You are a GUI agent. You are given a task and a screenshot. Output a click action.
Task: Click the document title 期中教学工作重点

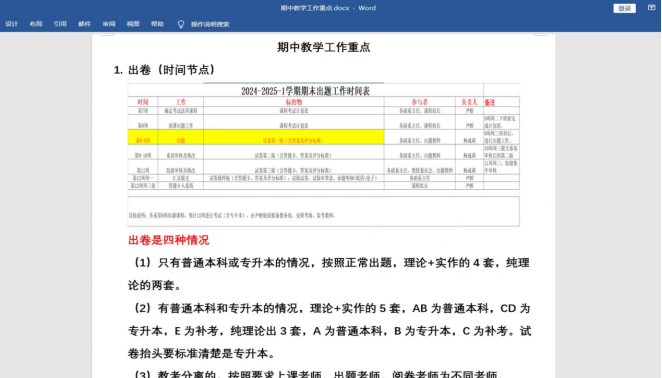pyautogui.click(x=324, y=47)
